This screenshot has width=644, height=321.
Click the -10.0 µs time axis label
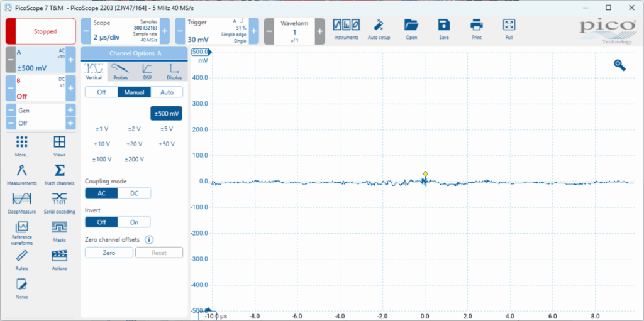pyautogui.click(x=214, y=316)
